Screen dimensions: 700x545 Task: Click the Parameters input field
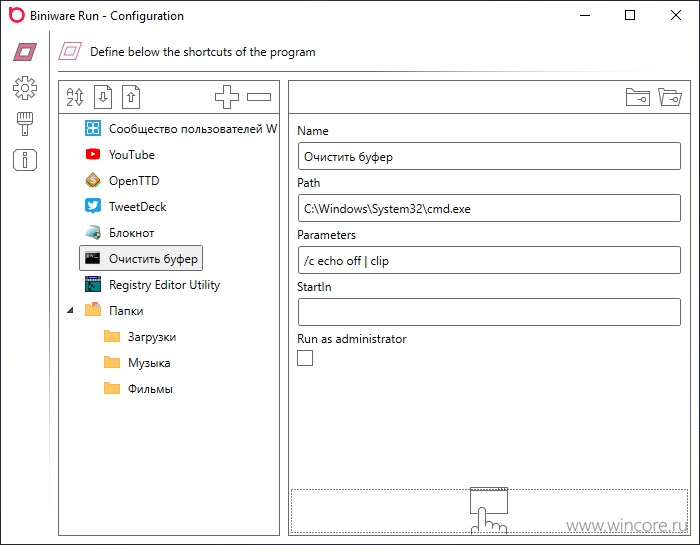[x=489, y=260]
